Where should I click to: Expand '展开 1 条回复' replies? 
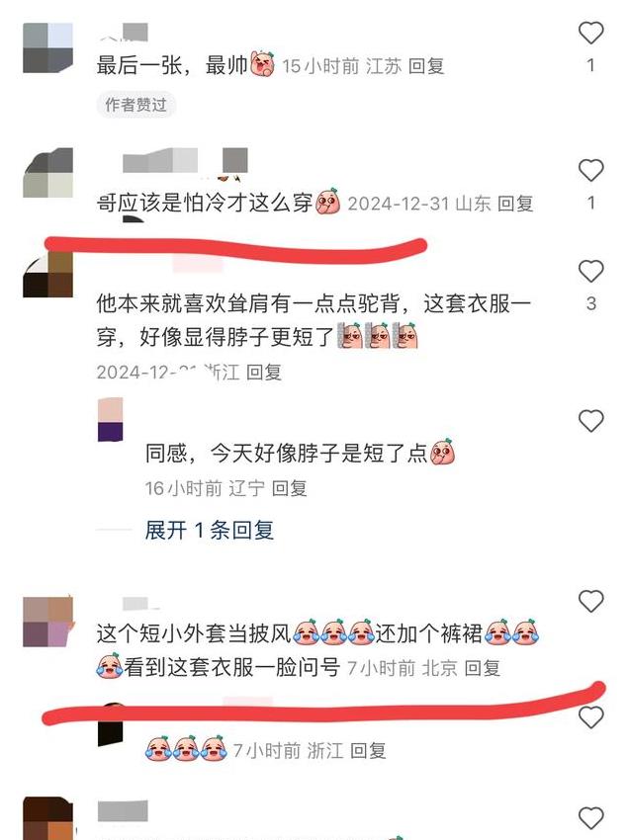209,531
